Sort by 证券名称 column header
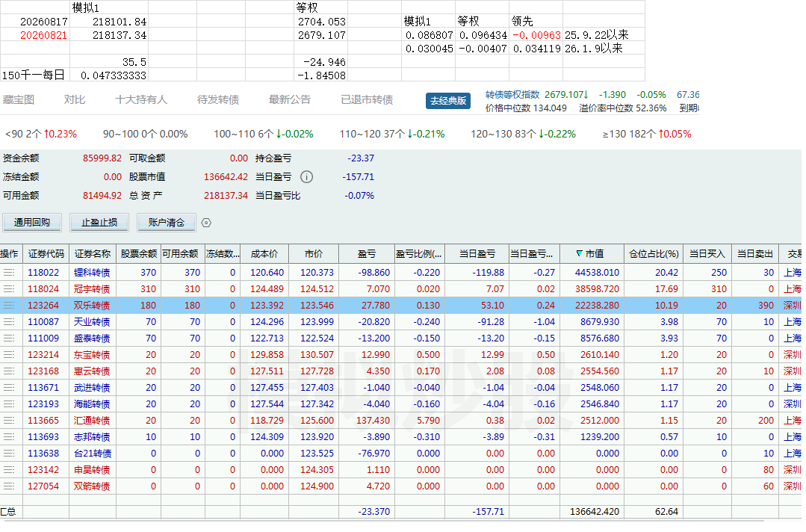 coord(93,254)
